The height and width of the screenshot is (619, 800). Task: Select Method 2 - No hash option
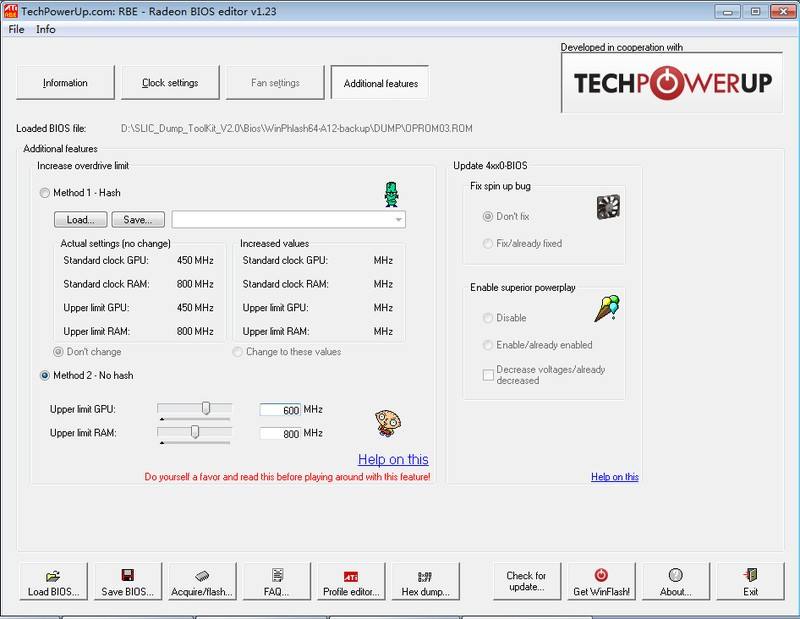(x=45, y=375)
